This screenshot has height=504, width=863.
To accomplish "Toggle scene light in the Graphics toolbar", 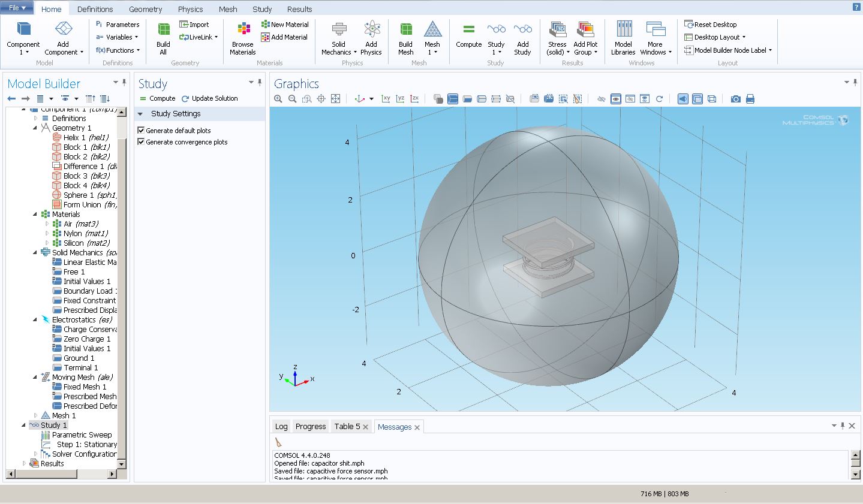I will click(683, 99).
